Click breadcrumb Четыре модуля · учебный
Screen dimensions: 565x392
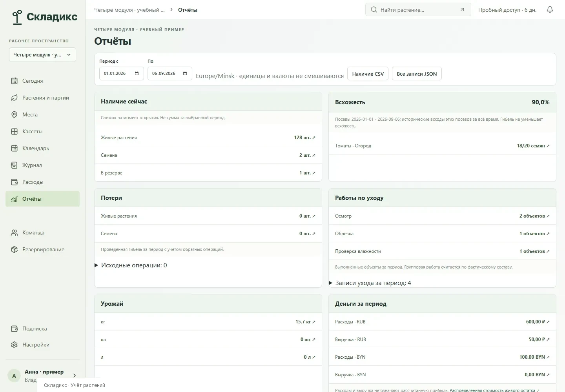(129, 10)
